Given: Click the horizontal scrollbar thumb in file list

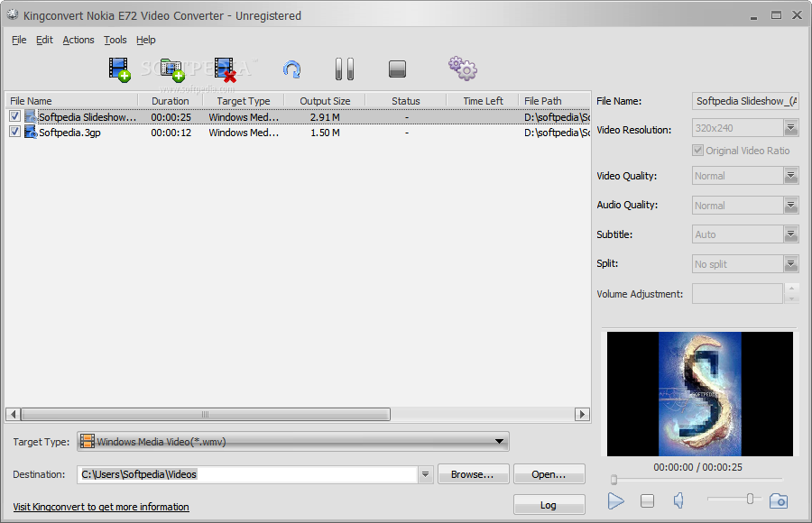Looking at the screenshot, I should (206, 414).
